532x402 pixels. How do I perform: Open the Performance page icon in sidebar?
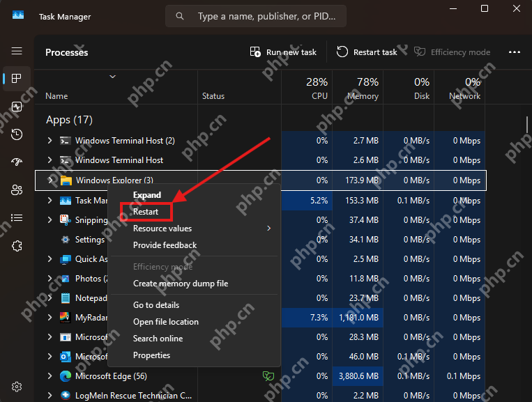tap(17, 107)
